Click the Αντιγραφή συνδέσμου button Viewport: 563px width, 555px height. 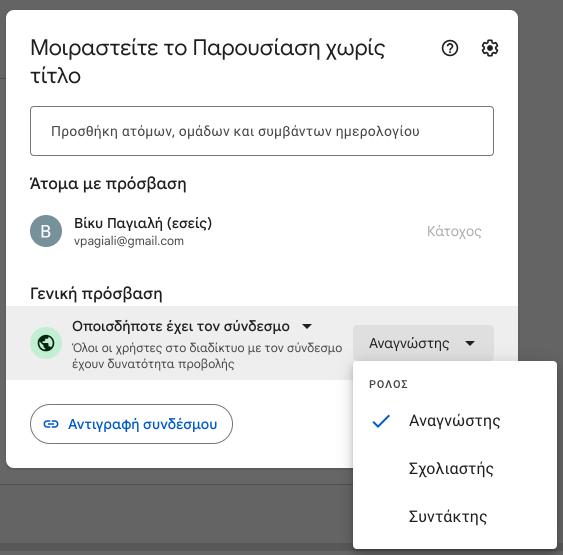coord(131,424)
